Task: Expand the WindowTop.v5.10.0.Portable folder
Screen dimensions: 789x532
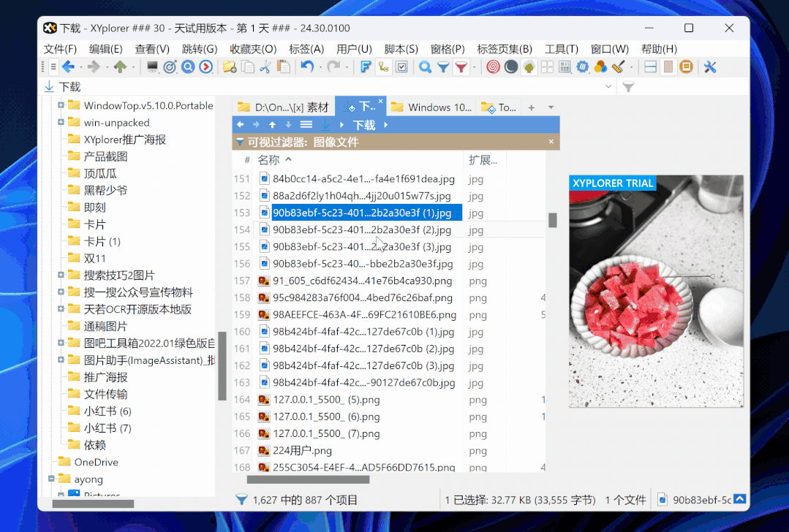Action: pos(61,105)
